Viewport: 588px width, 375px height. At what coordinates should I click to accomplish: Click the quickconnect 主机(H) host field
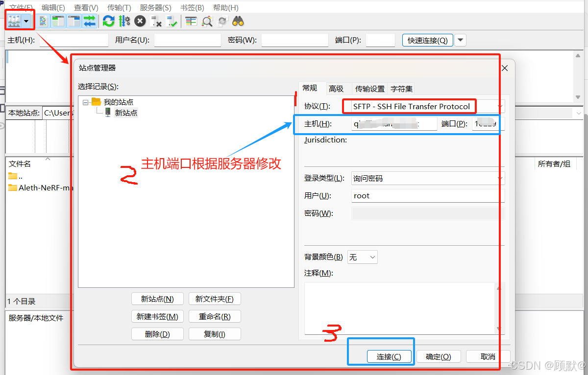coord(73,40)
